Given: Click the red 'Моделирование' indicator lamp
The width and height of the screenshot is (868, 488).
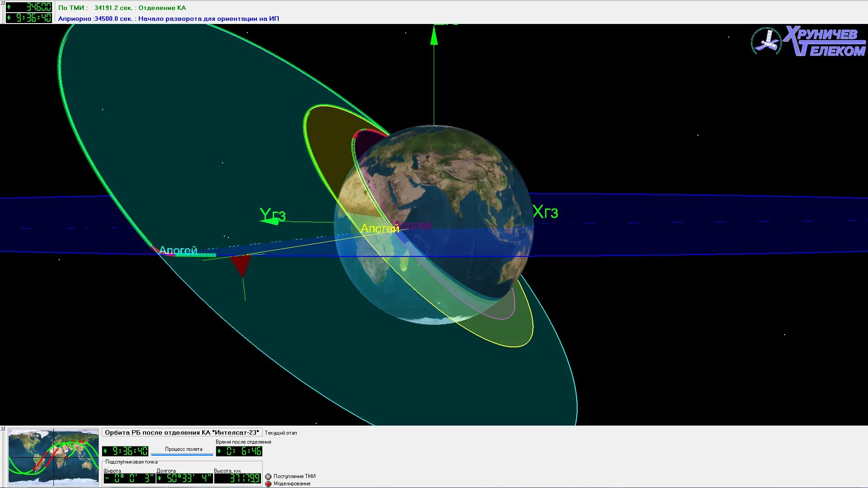Looking at the screenshot, I should (268, 483).
